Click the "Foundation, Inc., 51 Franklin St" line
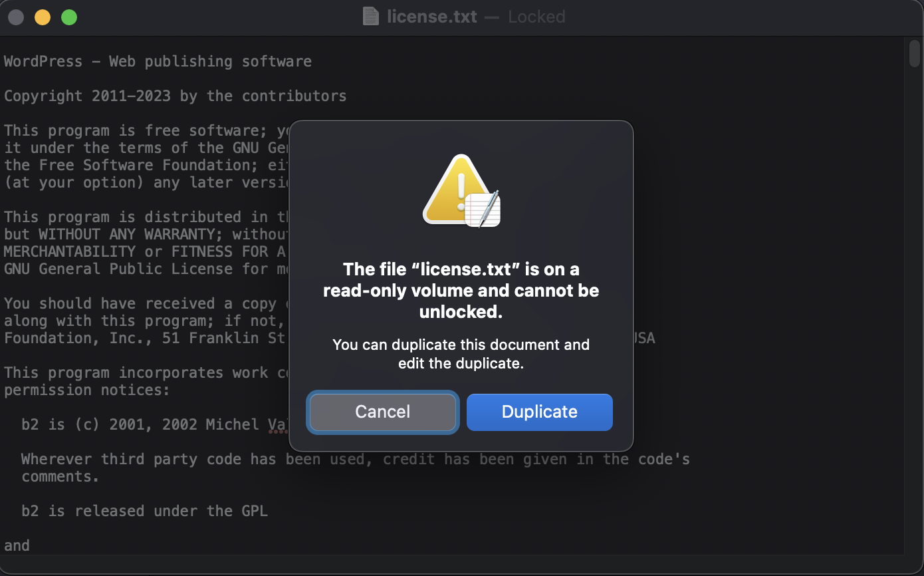 144,338
